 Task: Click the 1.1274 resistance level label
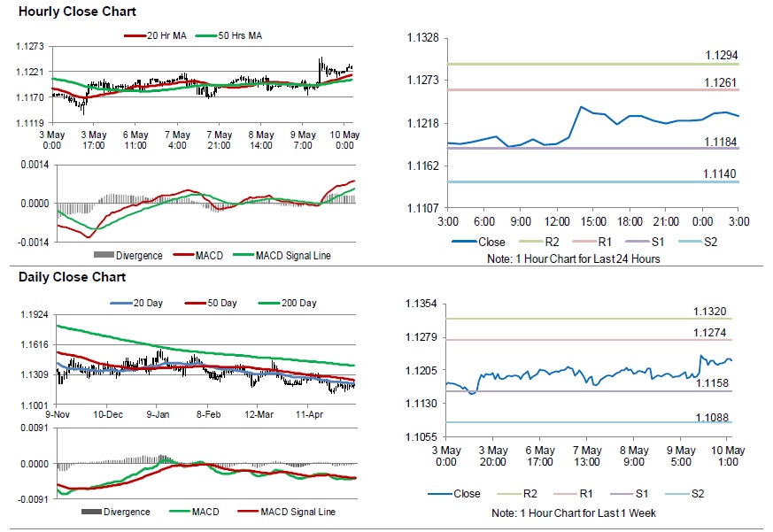[x=709, y=333]
